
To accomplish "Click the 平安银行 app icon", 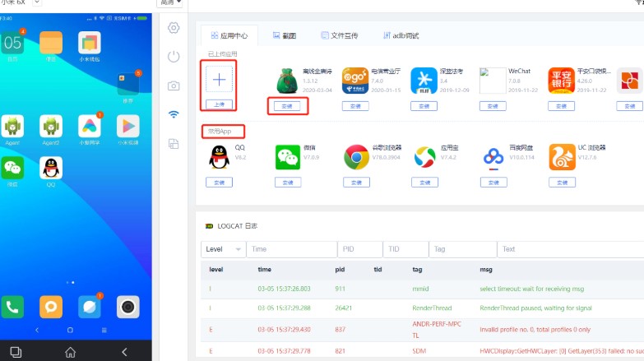I will point(562,81).
